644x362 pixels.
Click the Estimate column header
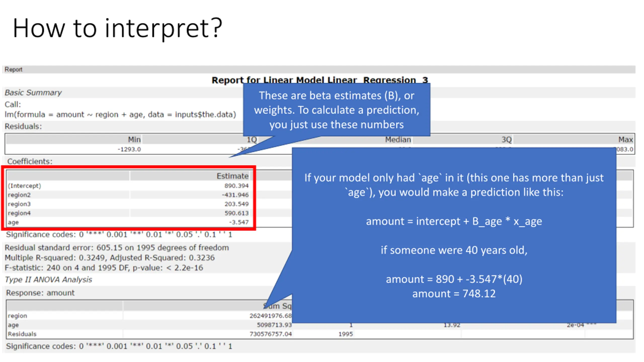point(232,176)
